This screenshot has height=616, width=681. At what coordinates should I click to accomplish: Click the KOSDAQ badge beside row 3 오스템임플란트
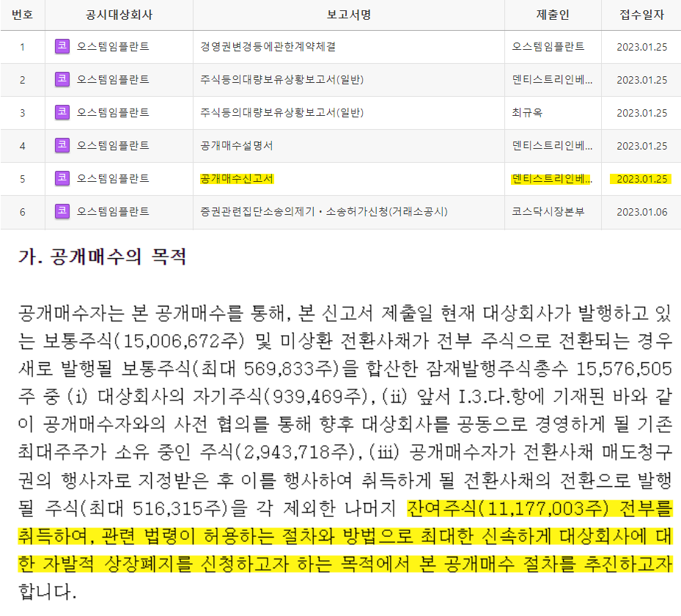pos(62,113)
